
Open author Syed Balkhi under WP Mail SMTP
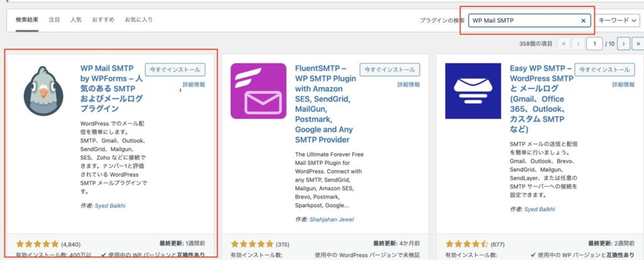[x=110, y=206]
